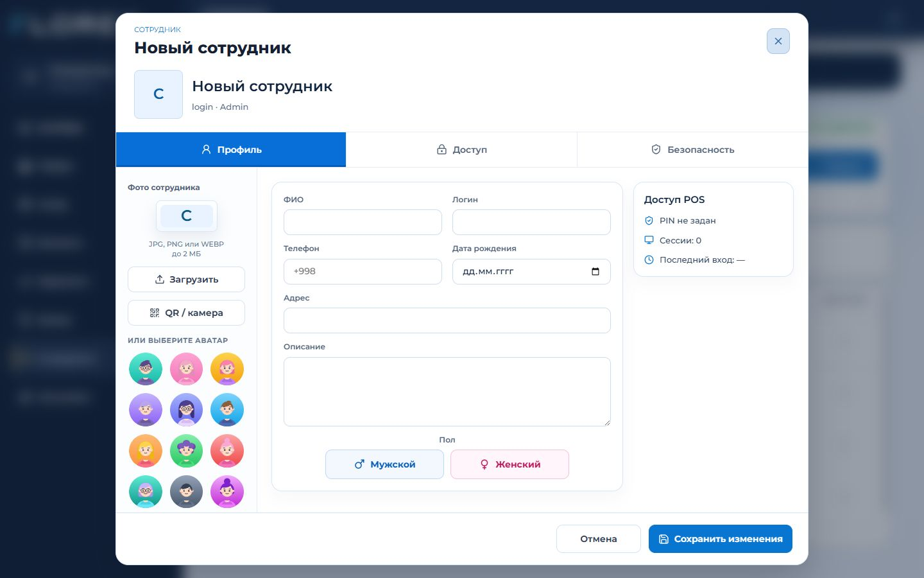
Task: Pick the teal avatar with lilac hair
Action: (146, 492)
